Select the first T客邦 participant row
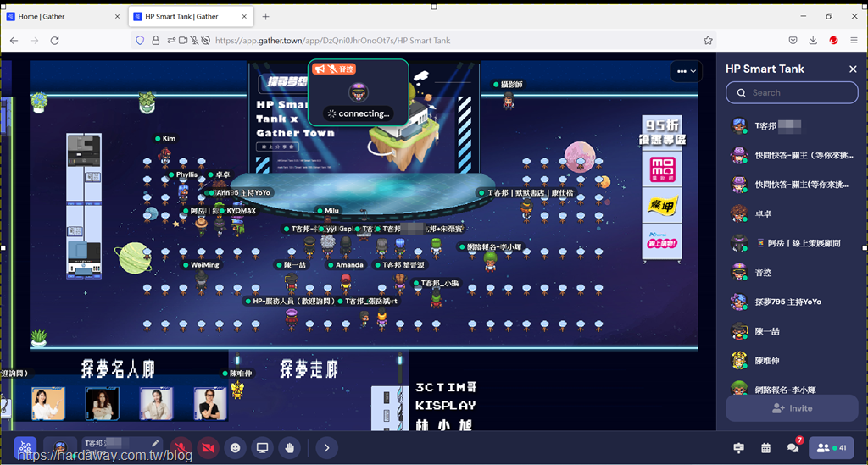The image size is (868, 465). click(x=792, y=126)
